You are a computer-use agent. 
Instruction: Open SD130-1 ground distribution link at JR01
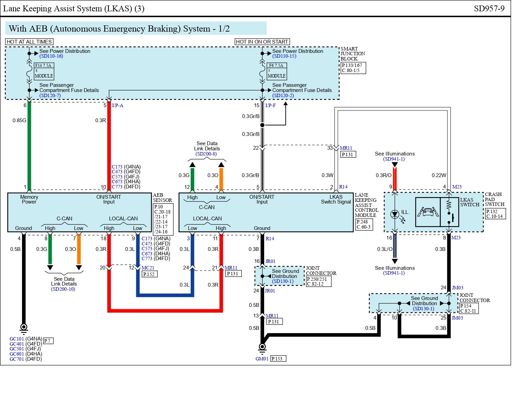pos(283,281)
